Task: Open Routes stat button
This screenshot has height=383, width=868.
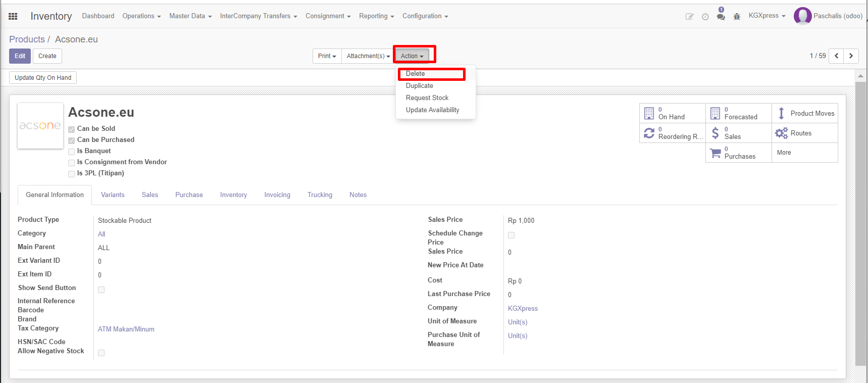Action: coord(805,133)
